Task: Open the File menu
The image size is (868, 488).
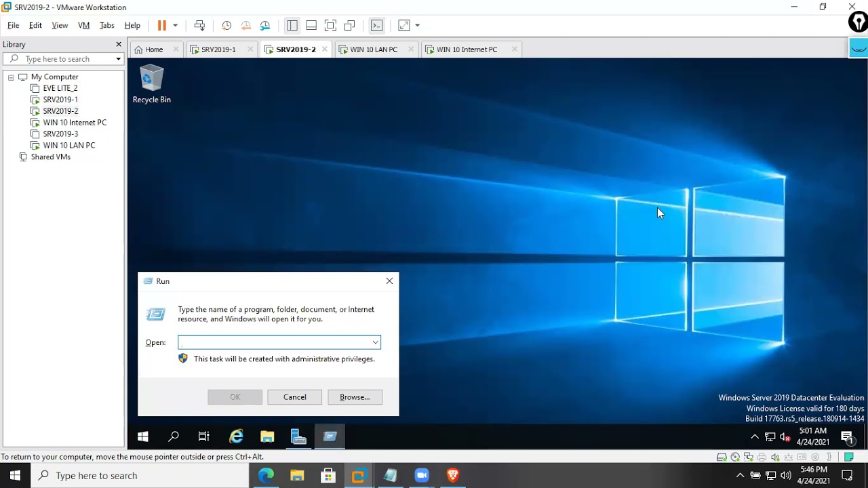Action: [13, 26]
